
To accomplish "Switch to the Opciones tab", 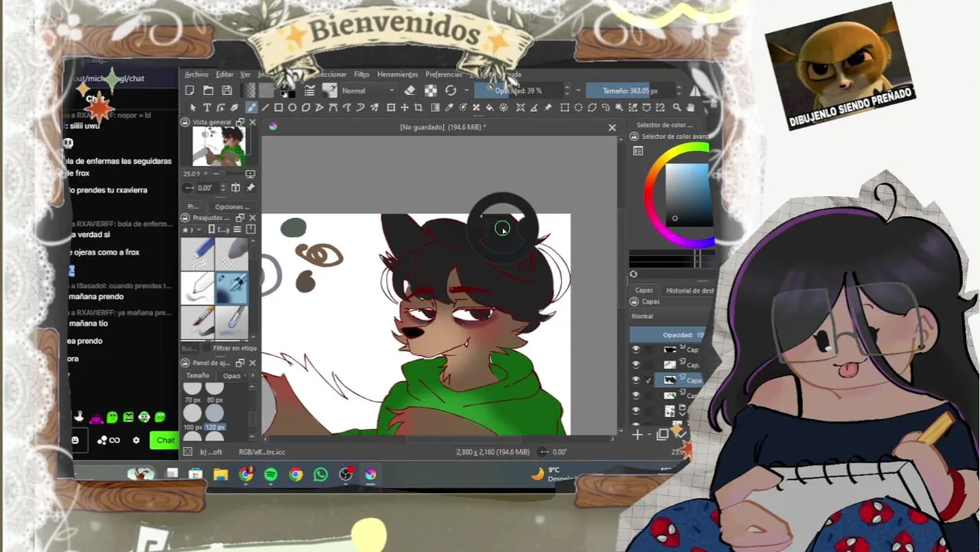I will click(x=232, y=207).
